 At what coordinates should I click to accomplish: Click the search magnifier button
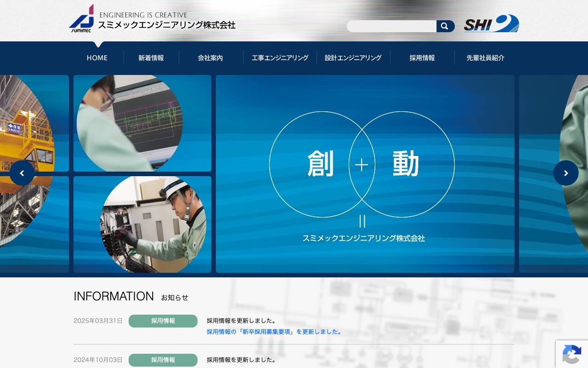445,26
